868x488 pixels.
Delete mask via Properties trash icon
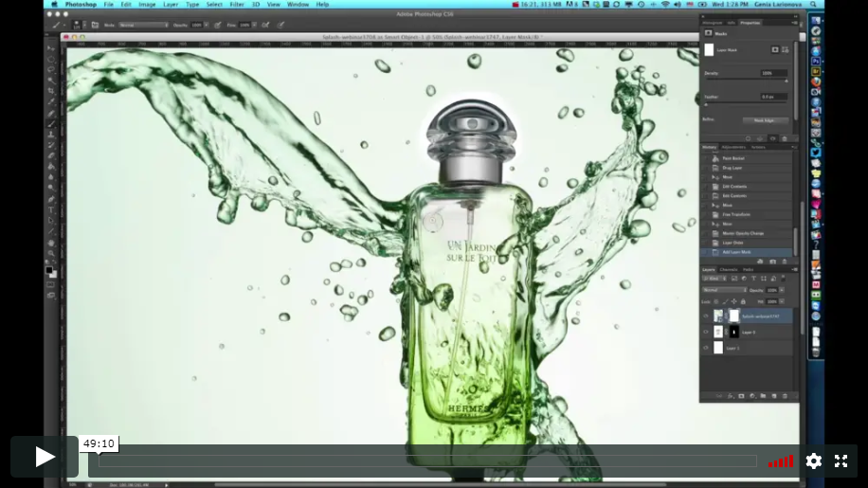pyautogui.click(x=785, y=139)
